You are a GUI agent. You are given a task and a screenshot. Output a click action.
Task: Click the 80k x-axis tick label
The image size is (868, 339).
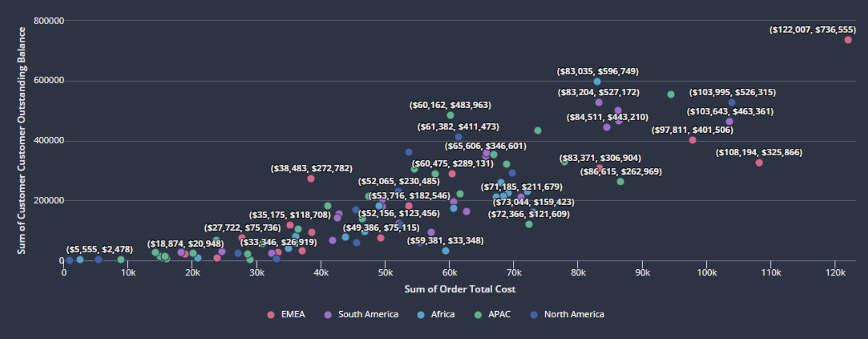(579, 272)
